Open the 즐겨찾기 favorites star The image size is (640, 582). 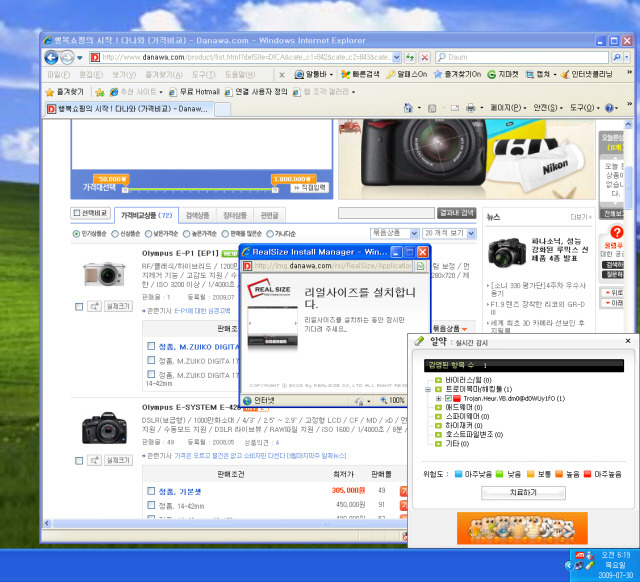pos(64,92)
